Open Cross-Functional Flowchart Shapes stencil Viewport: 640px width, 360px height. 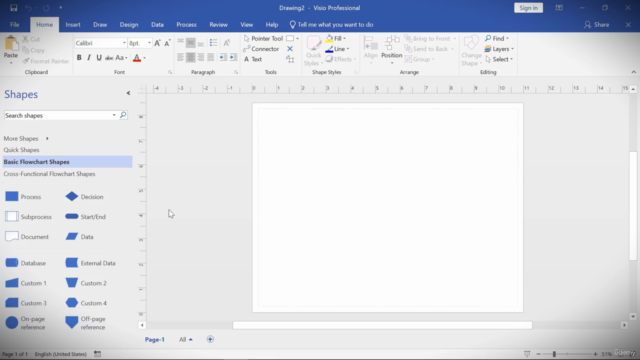(x=49, y=174)
